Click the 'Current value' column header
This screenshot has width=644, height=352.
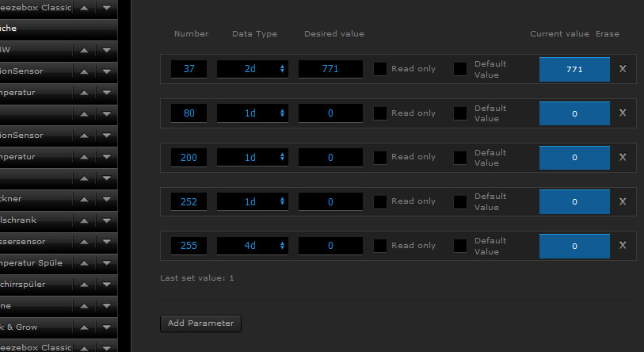point(559,34)
